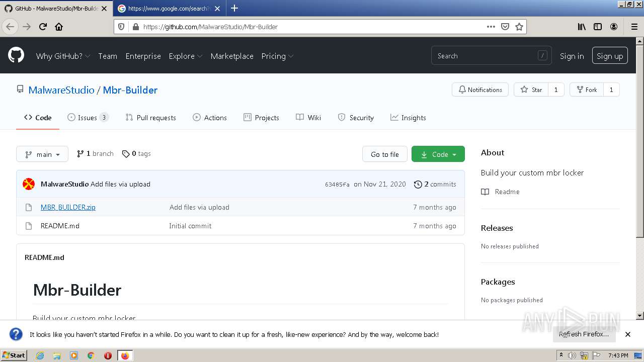Toggle the sidebar view icon
644x362 pixels.
(x=598, y=27)
